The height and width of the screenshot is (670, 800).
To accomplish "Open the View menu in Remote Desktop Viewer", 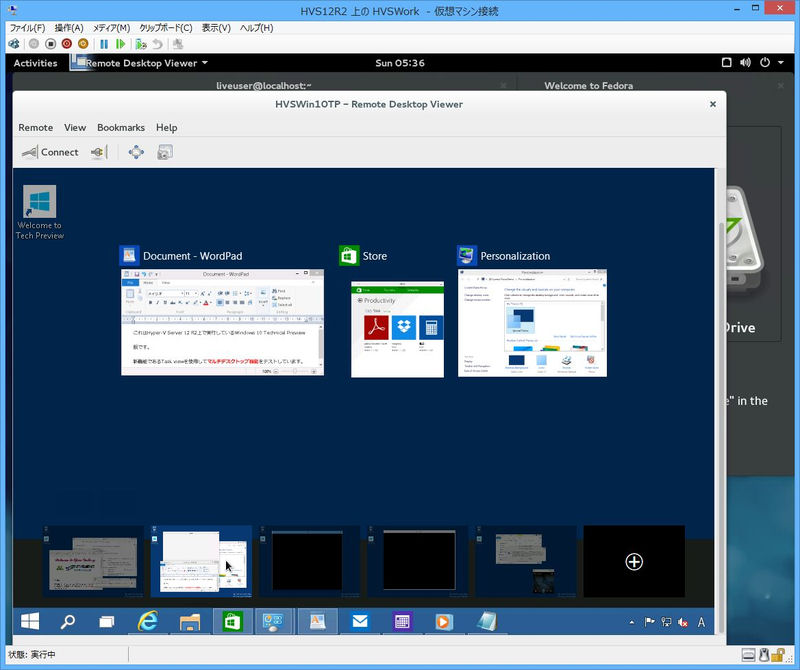I will 75,128.
